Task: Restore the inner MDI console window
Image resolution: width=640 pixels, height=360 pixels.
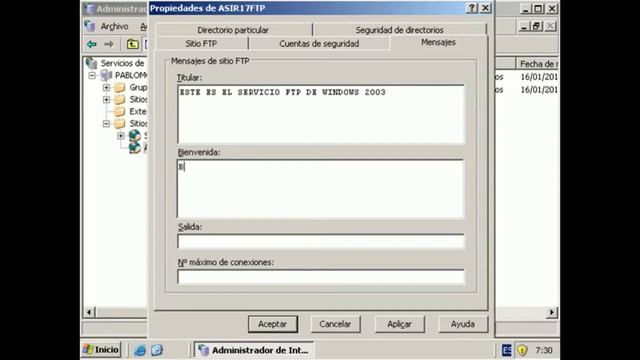Action: pos(537,27)
